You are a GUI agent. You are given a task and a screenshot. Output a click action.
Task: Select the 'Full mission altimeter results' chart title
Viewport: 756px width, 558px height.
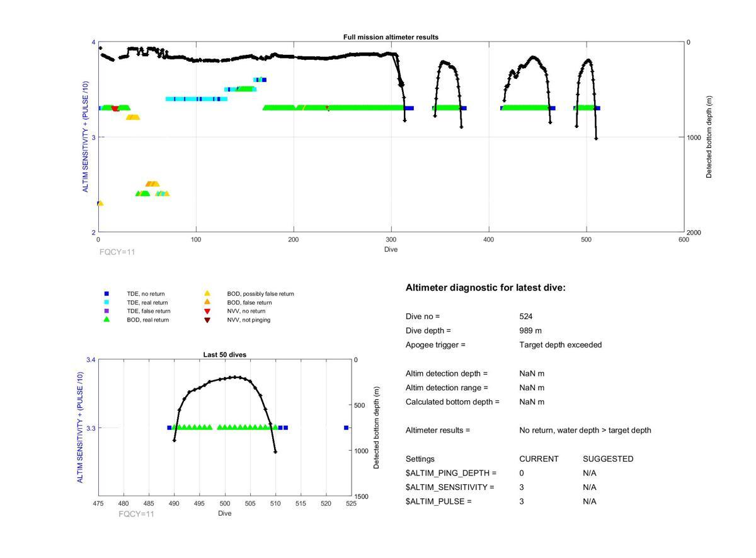click(391, 37)
